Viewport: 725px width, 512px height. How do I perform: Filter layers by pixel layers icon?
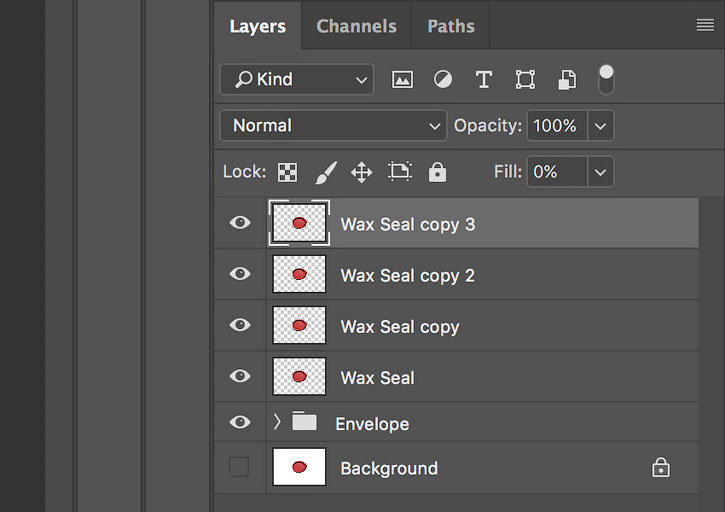point(402,80)
